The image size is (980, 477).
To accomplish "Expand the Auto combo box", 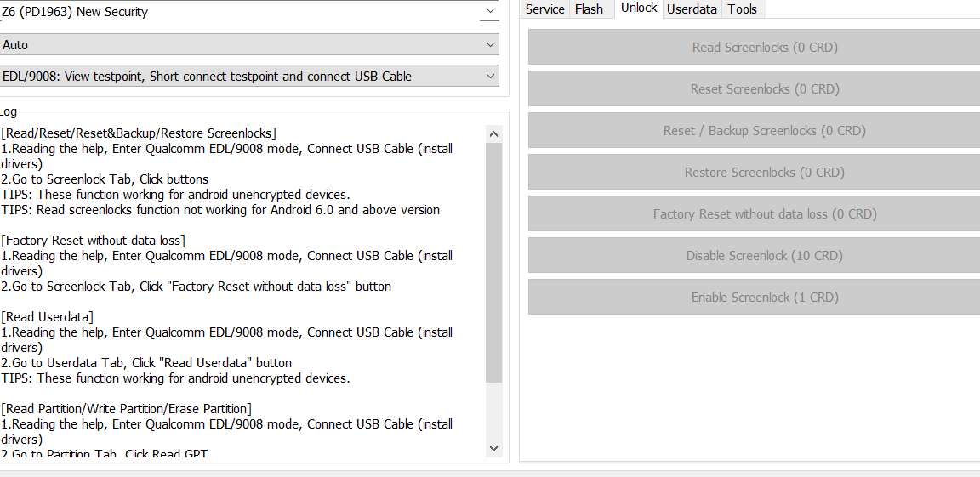I will 249,44.
